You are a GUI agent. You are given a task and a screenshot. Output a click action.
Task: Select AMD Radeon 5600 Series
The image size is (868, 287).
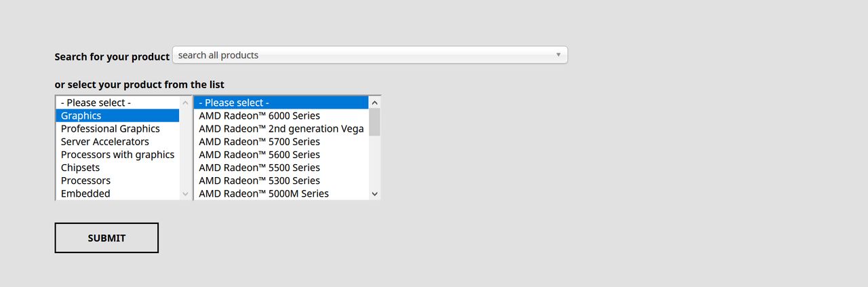281,155
